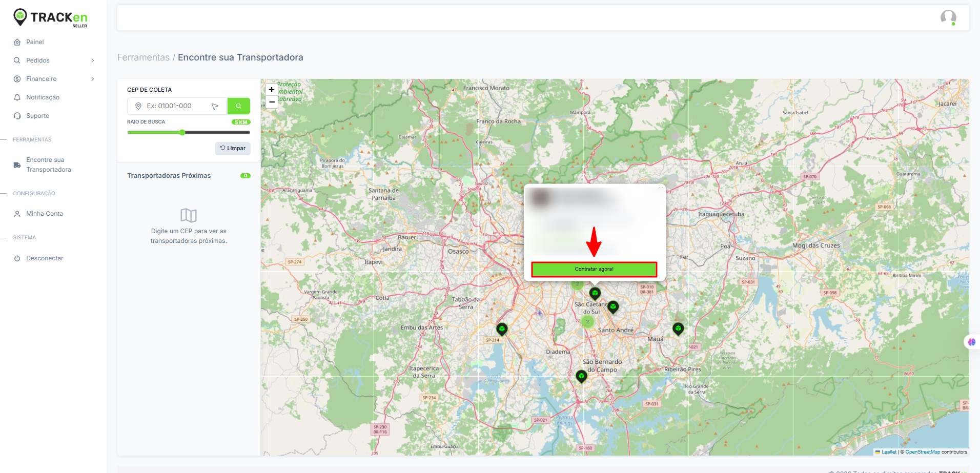Click the Transportadoras Próximas heading
The width and height of the screenshot is (980, 473).
[169, 176]
